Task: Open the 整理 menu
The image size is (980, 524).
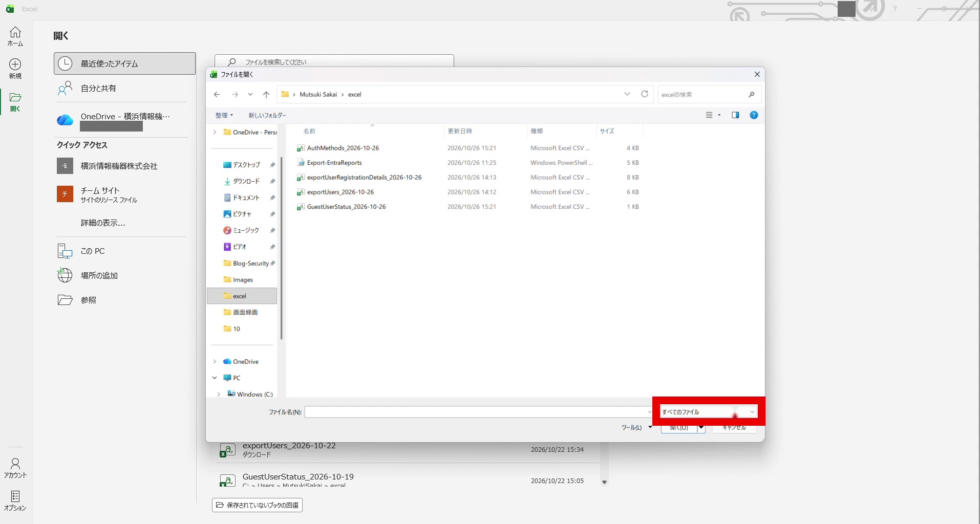Action: pos(224,116)
